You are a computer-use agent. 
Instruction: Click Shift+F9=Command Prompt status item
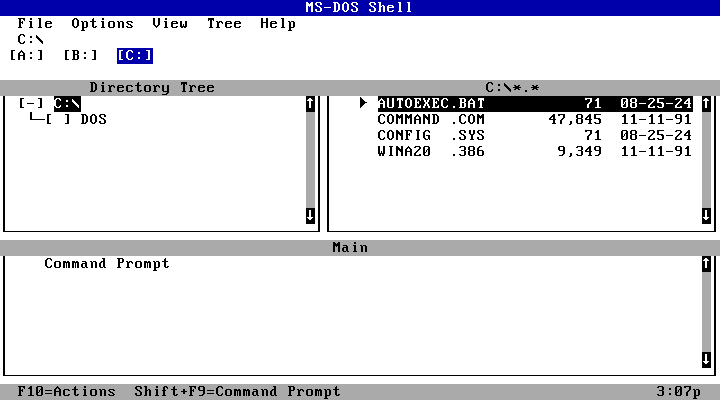coord(237,392)
